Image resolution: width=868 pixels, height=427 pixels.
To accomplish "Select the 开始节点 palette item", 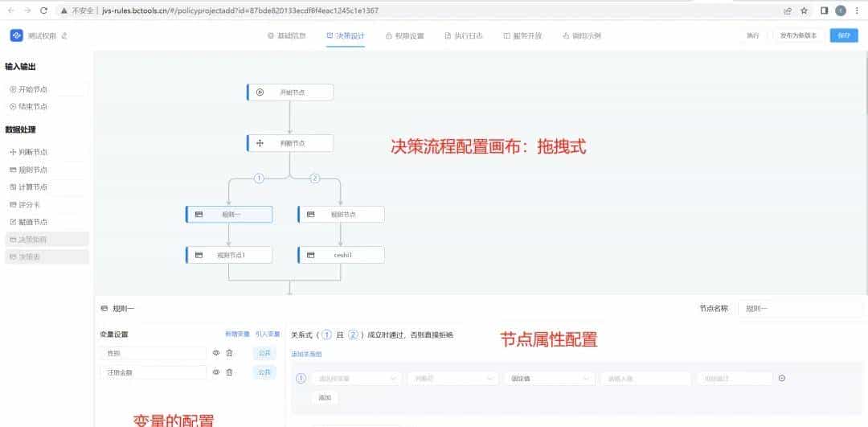I will tap(47, 89).
